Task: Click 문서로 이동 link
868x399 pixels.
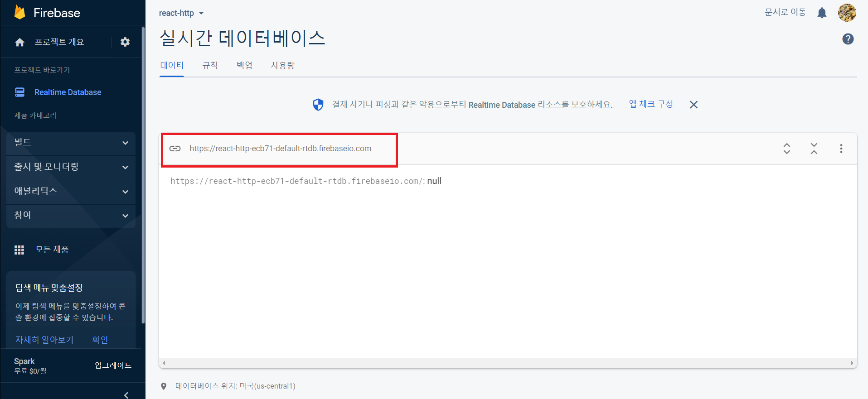Action: coord(786,12)
